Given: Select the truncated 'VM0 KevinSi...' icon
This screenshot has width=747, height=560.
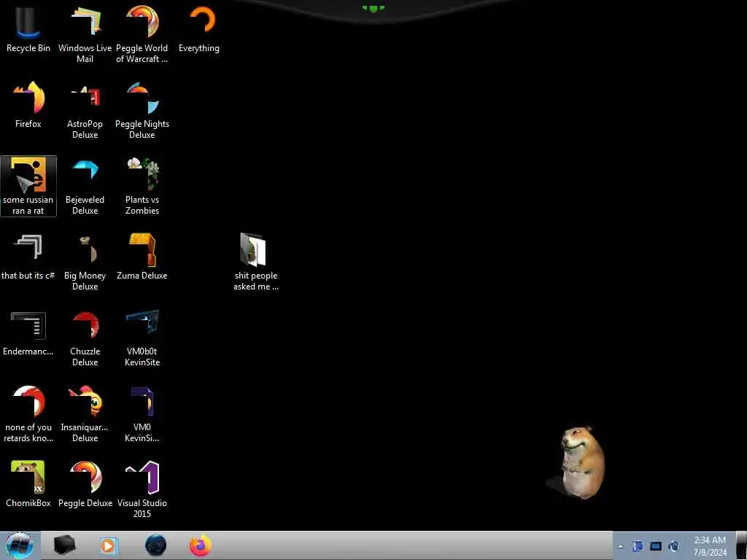Looking at the screenshot, I should (142, 414).
